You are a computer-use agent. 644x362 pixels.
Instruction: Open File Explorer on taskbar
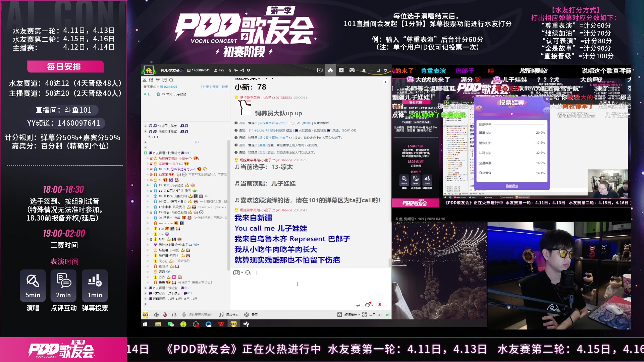coord(158,324)
